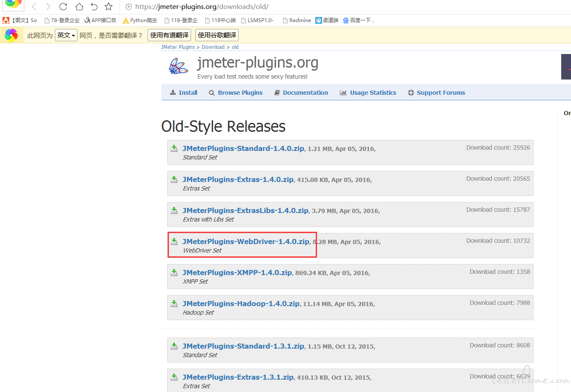The width and height of the screenshot is (571, 392).
Task: Bookmark this page with the star icon
Action: click(108, 6)
